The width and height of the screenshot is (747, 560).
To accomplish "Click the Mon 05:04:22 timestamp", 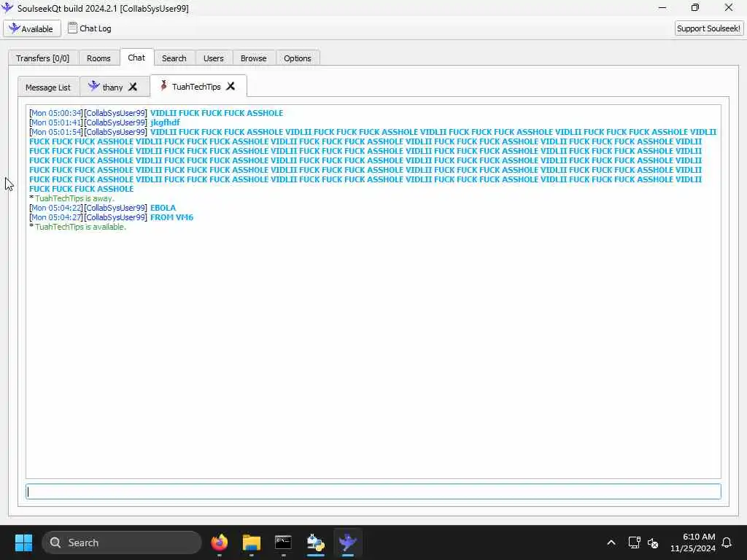I will pos(56,208).
